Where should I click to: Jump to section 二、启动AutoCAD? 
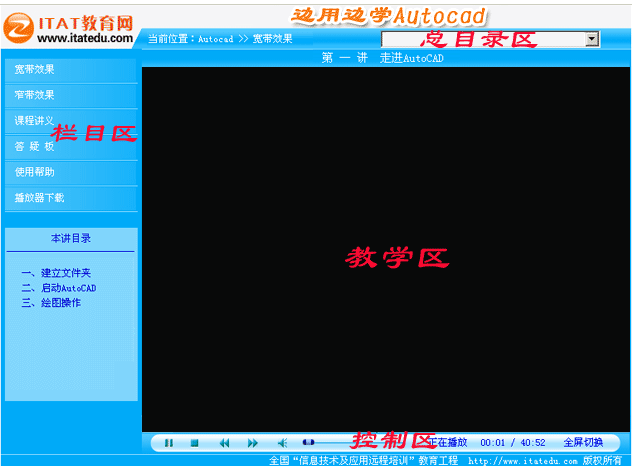click(x=59, y=288)
